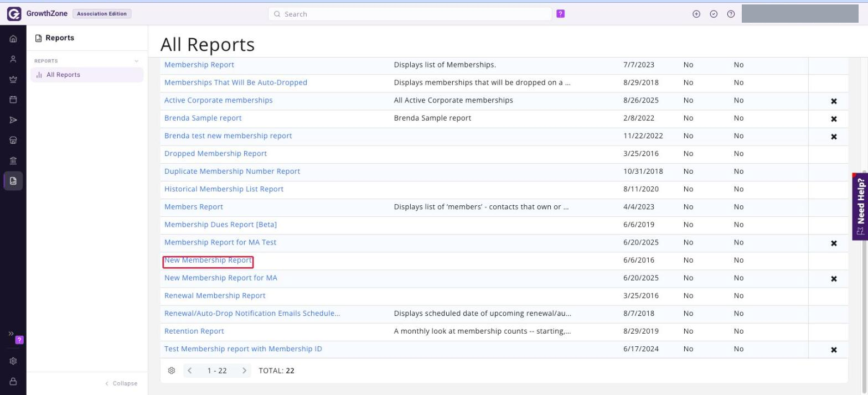The height and width of the screenshot is (395, 868).
Task: Open Dropped Membership Report
Action: 216,153
